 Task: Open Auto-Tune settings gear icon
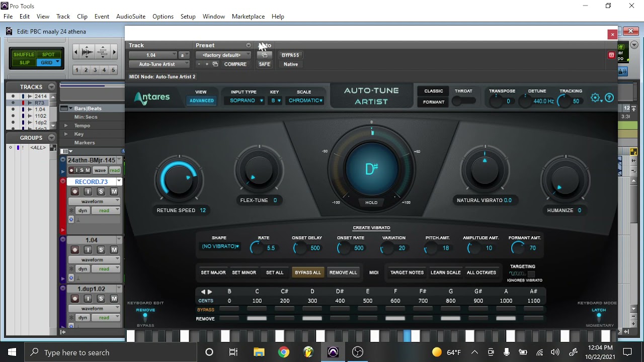[596, 98]
